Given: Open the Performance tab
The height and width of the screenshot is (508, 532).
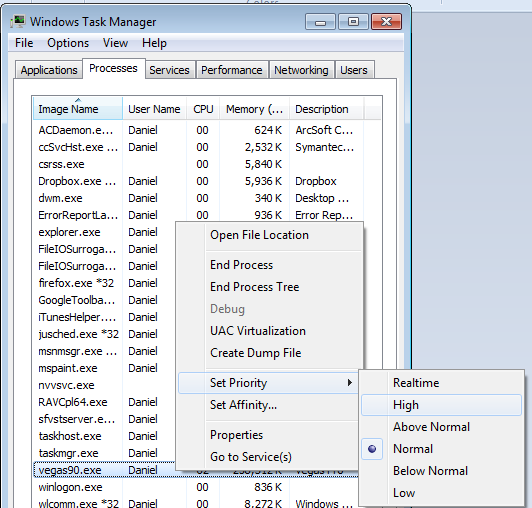Looking at the screenshot, I should (232, 70).
